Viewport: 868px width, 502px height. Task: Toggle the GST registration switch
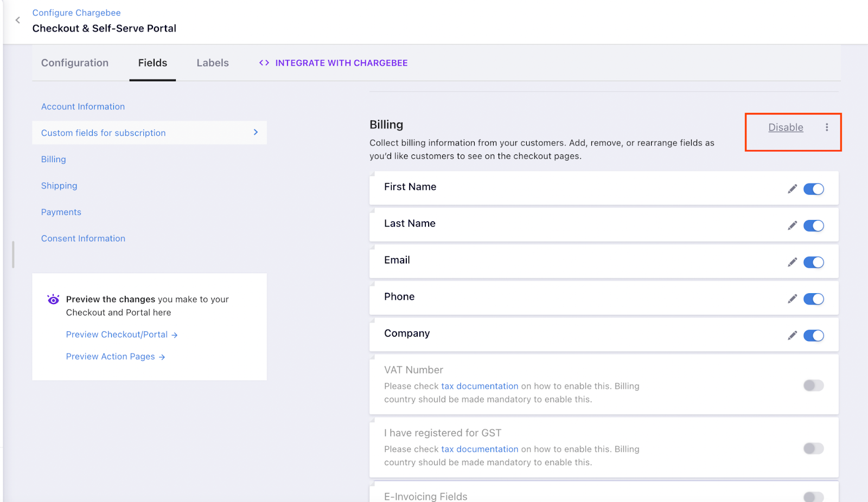(x=814, y=448)
